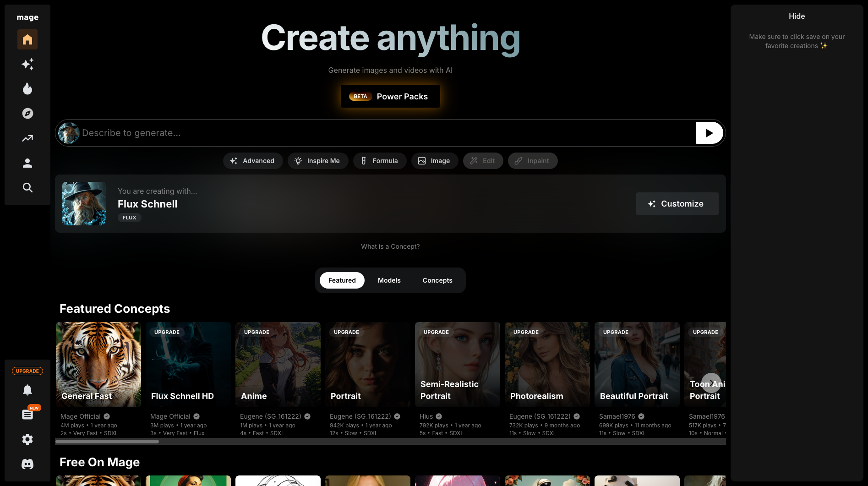Click the Upgrade badge in sidebar
The width and height of the screenshot is (868, 486).
[27, 371]
